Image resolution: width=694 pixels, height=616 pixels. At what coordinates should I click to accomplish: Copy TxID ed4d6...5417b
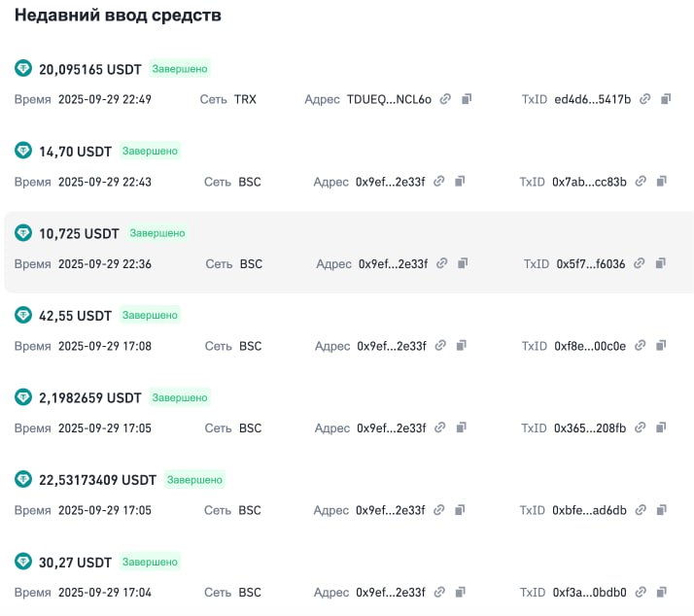(666, 99)
